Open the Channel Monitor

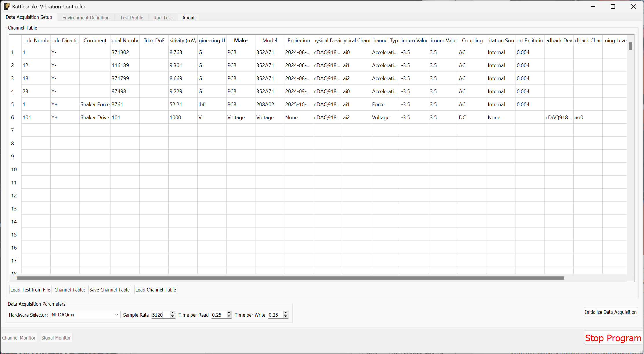19,338
